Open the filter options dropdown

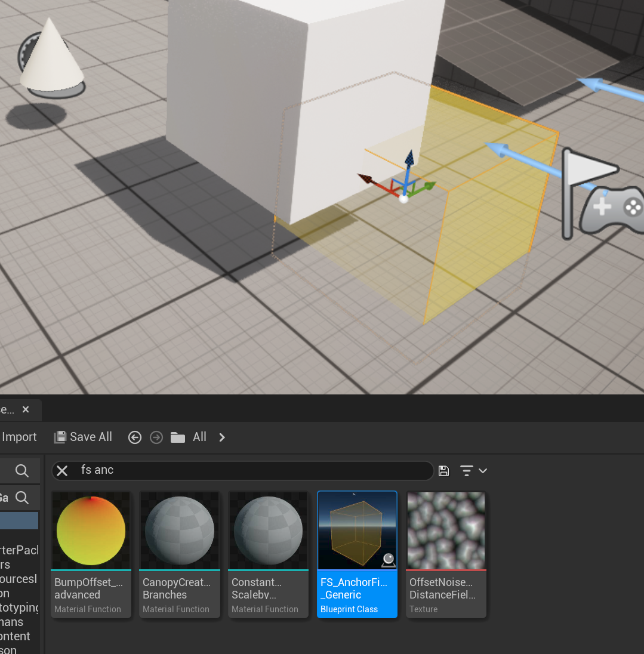pos(474,471)
